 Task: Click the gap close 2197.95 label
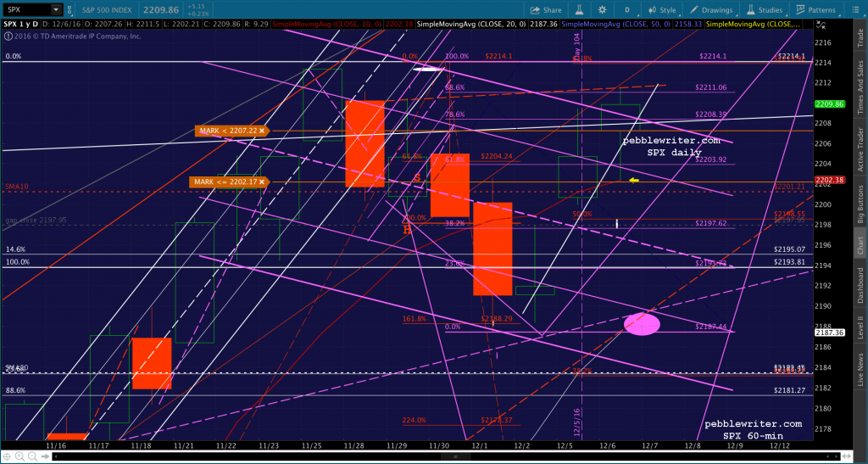coord(36,220)
